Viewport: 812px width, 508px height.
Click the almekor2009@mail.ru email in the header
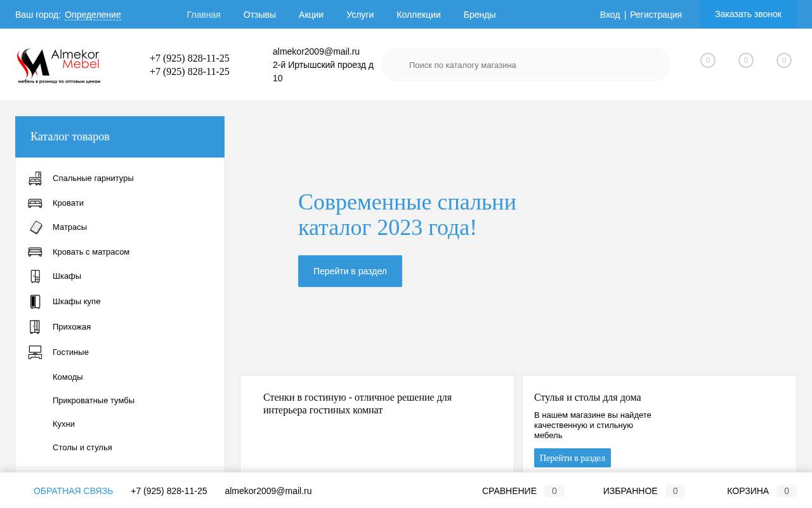(x=316, y=51)
